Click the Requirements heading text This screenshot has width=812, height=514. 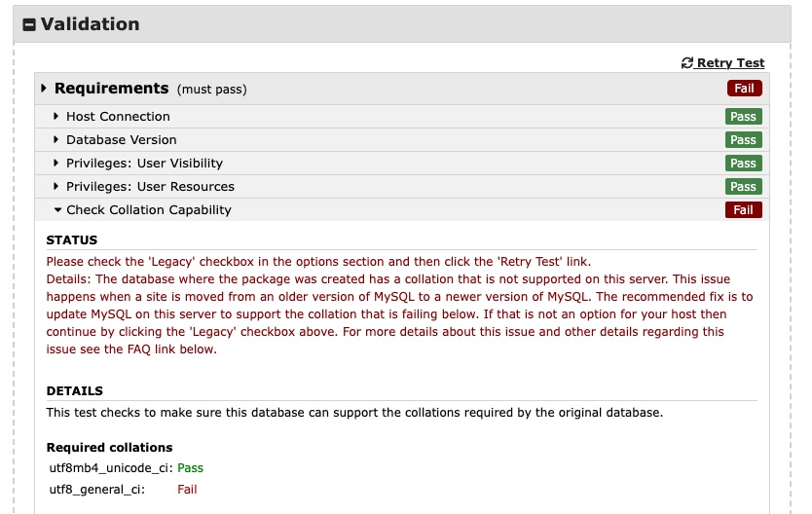[x=111, y=89]
